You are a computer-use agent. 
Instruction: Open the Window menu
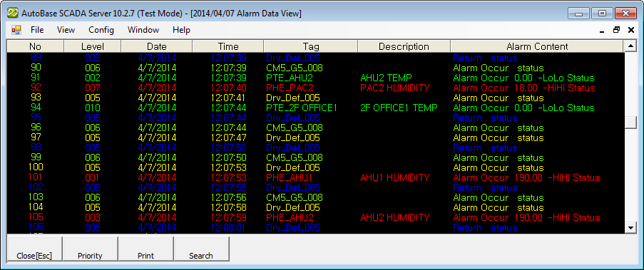(x=143, y=30)
